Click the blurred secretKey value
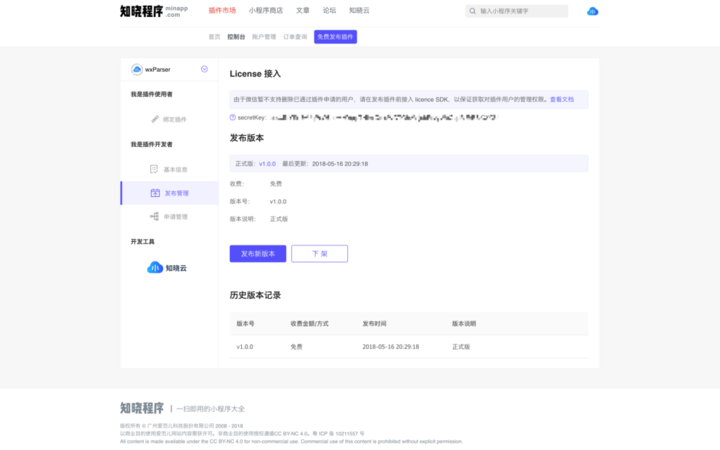720x450 pixels. [x=384, y=118]
